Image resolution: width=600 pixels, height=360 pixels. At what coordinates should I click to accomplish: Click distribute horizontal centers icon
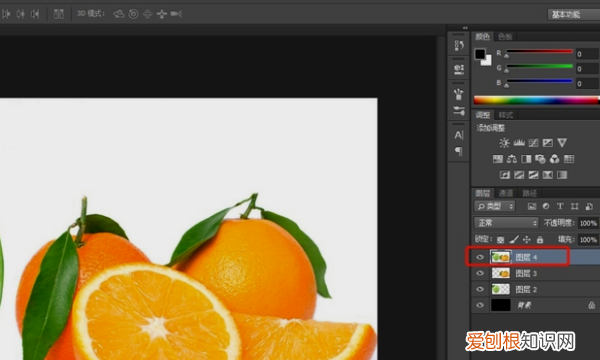click(x=20, y=14)
